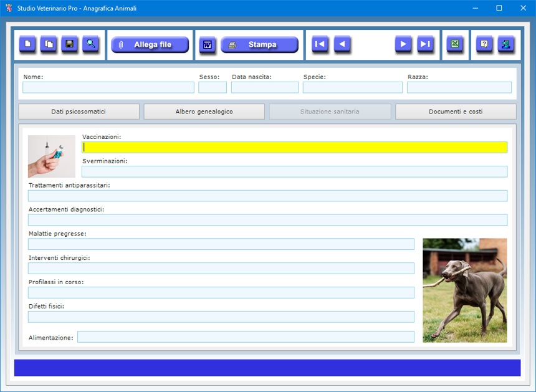
Task: Open the Dati psicosomatici tab
Action: [79, 112]
